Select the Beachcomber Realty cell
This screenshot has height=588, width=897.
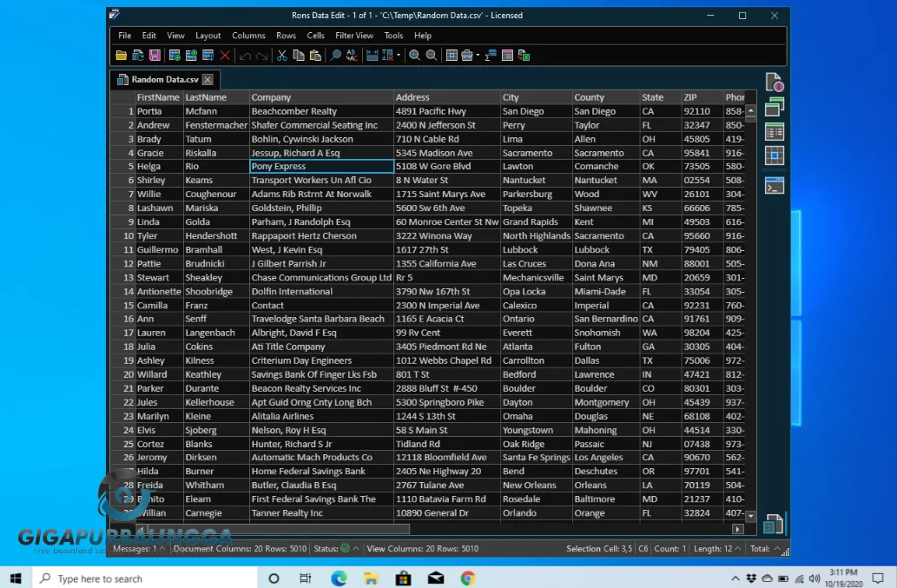pyautogui.click(x=321, y=111)
